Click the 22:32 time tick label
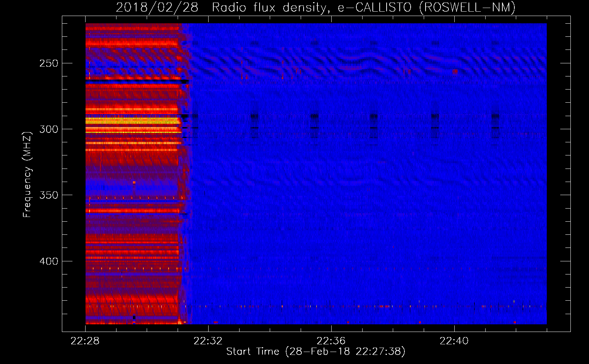 [x=208, y=341]
